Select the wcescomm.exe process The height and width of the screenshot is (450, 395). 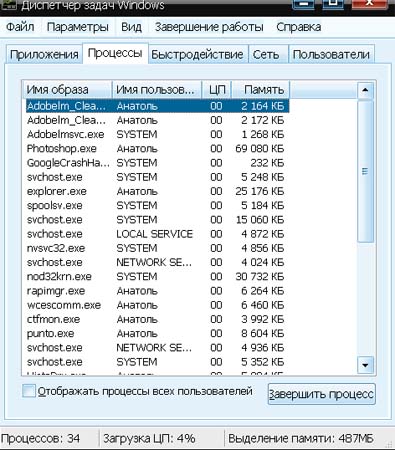pos(157,305)
